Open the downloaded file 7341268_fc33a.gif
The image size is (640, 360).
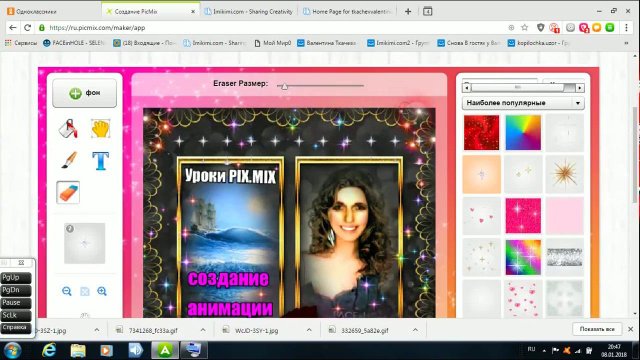153,330
